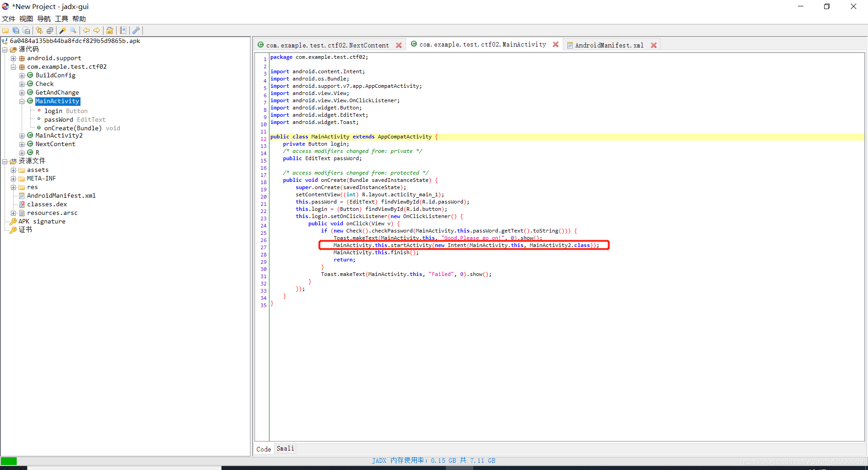Collapse the MainActivity class node
Image resolution: width=868 pixels, height=470 pixels.
pyautogui.click(x=22, y=101)
